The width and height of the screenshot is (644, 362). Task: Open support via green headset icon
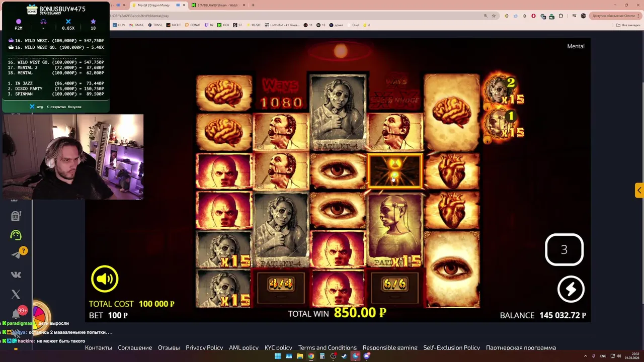(16, 235)
